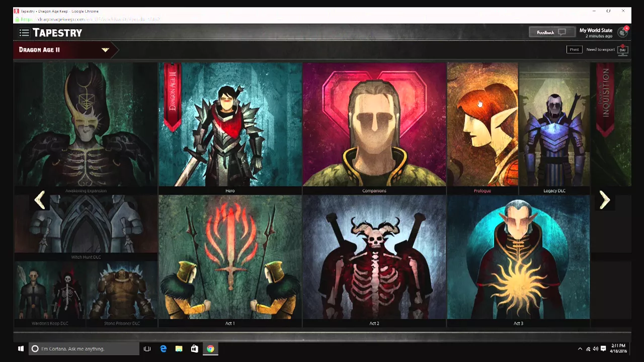Screen dimensions: 644x362
Task: Click the Act 3 caption label
Action: (x=518, y=324)
